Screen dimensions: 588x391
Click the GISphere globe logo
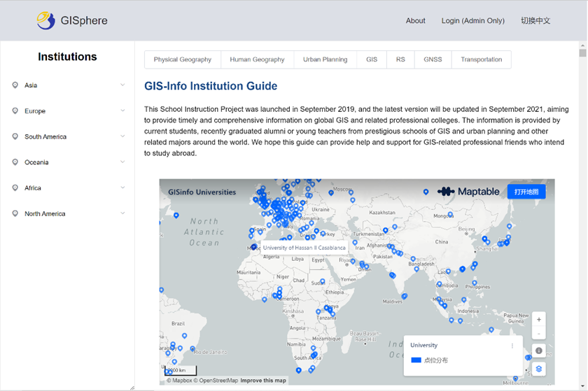45,20
